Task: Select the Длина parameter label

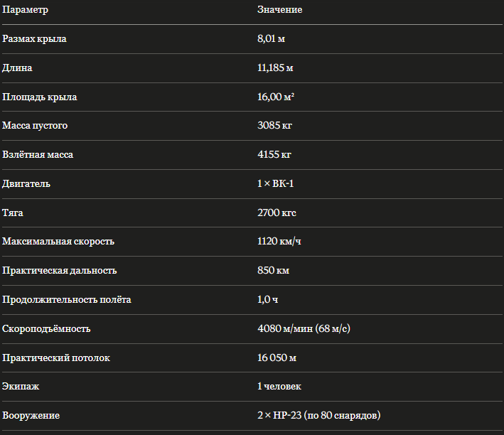Action: 17,68
